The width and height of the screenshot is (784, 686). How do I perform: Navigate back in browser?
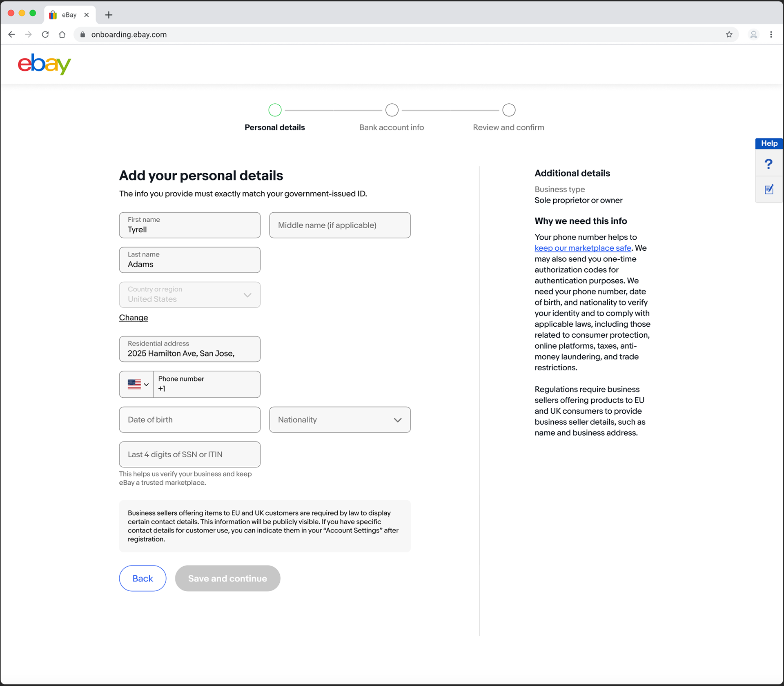click(x=11, y=35)
